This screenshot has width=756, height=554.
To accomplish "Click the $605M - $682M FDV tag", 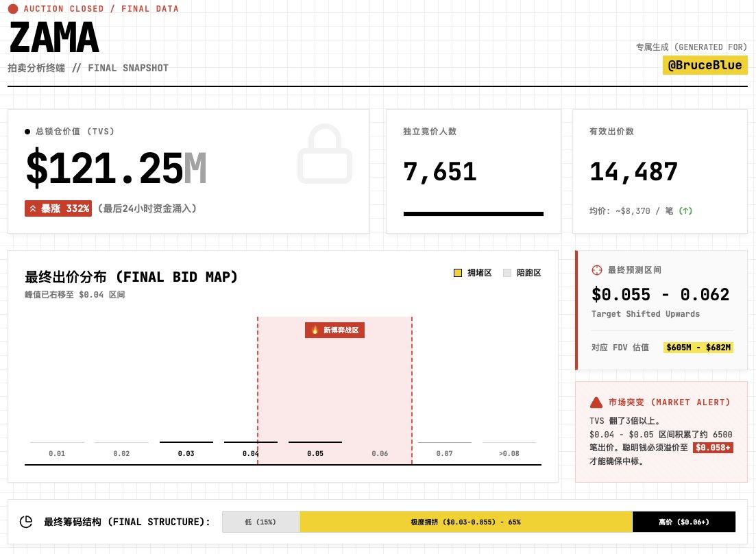I will coord(698,347).
